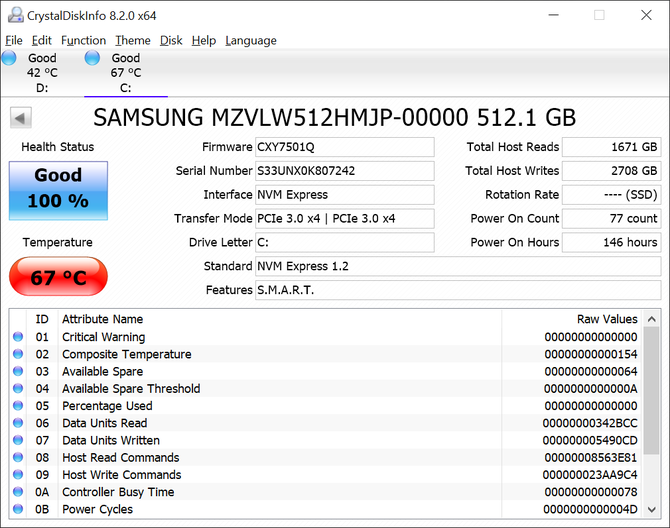Click the ID column header
Screen dimensions: 670x528
coord(42,319)
